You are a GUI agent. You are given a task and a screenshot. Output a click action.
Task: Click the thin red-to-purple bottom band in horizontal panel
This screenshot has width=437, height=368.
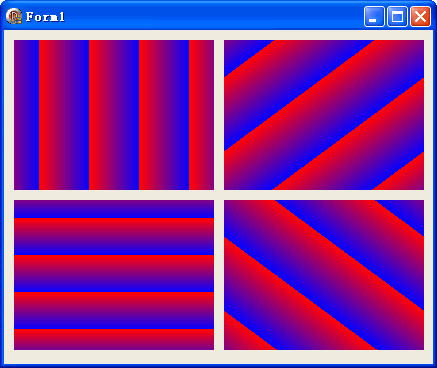pos(114,339)
